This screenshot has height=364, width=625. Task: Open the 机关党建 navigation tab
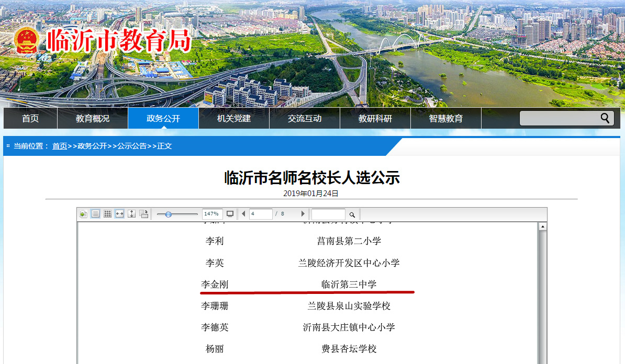[234, 118]
